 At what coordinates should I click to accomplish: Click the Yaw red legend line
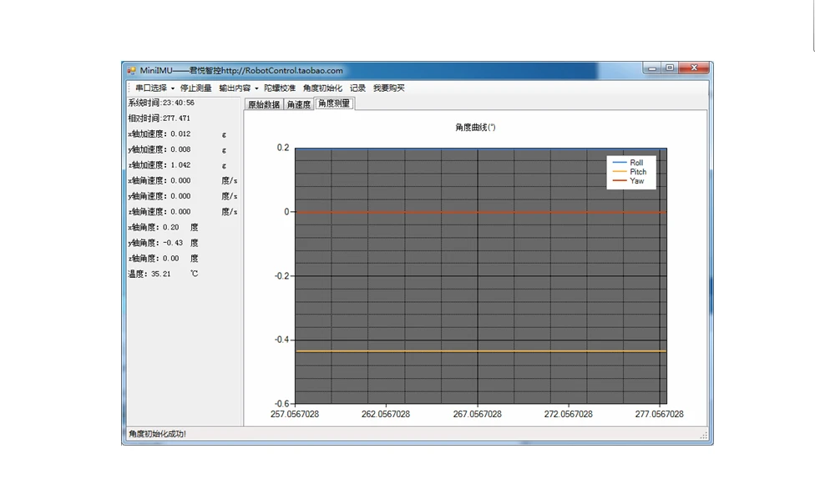click(x=620, y=181)
